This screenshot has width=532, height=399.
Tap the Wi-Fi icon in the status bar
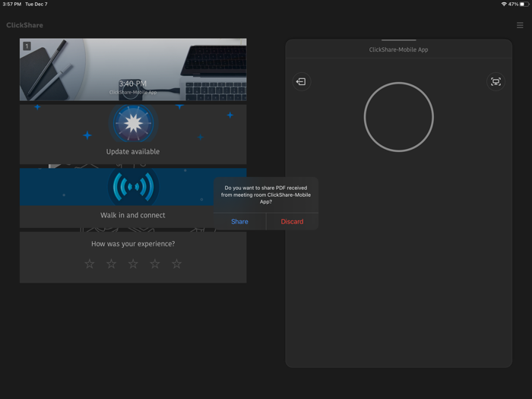pos(504,4)
